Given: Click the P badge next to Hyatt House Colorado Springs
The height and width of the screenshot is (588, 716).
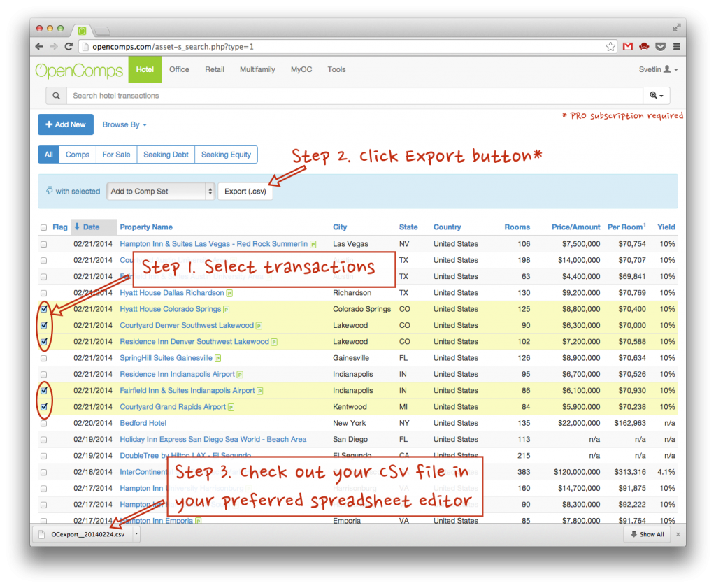Looking at the screenshot, I should click(x=226, y=310).
